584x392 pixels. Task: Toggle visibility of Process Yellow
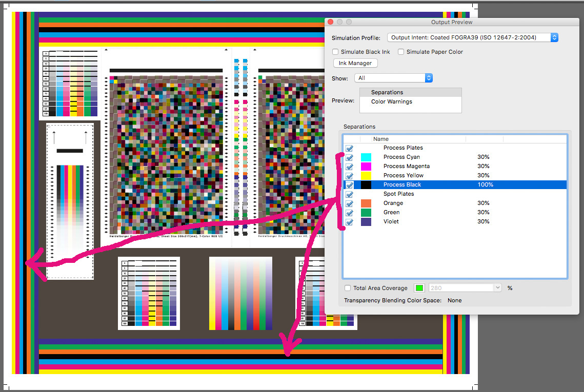click(349, 176)
